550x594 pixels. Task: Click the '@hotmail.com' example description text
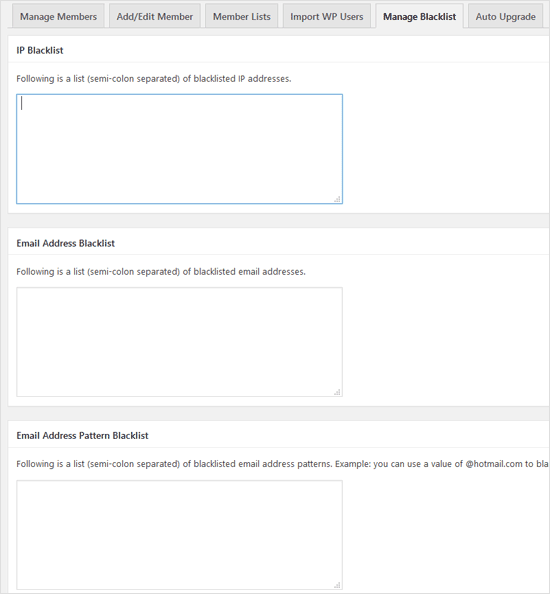(x=283, y=464)
